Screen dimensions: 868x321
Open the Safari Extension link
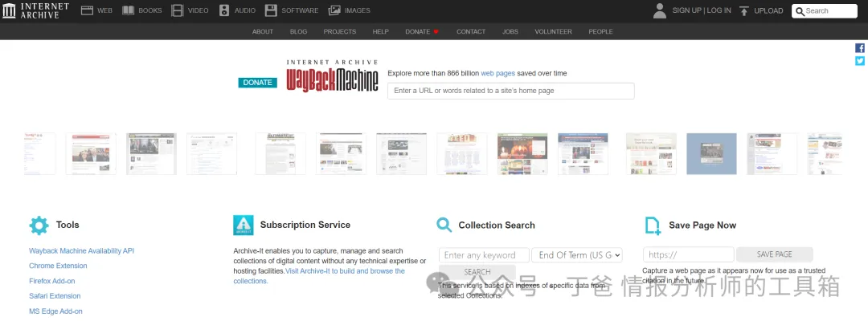pos(55,296)
